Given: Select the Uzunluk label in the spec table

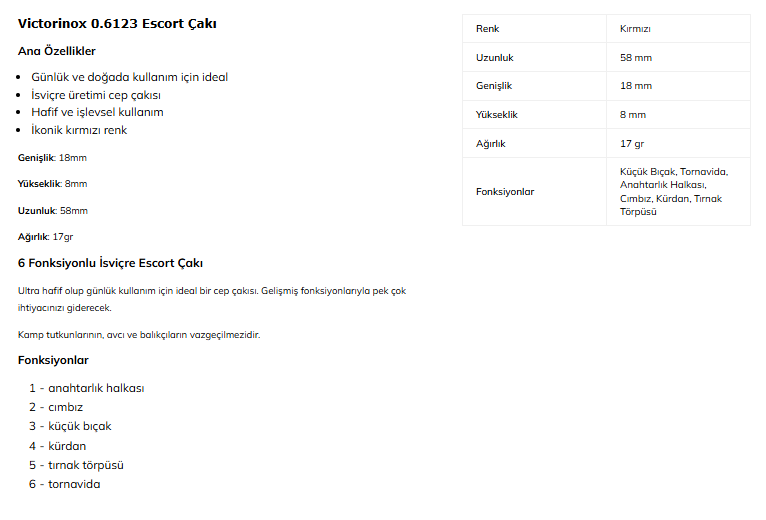Looking at the screenshot, I should coord(494,58).
